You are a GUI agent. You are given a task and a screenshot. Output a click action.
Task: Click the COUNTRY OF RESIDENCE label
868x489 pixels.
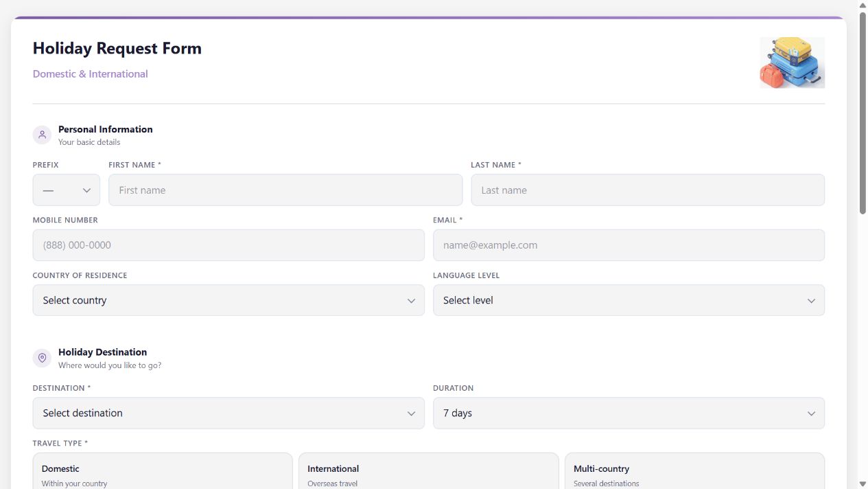point(80,275)
